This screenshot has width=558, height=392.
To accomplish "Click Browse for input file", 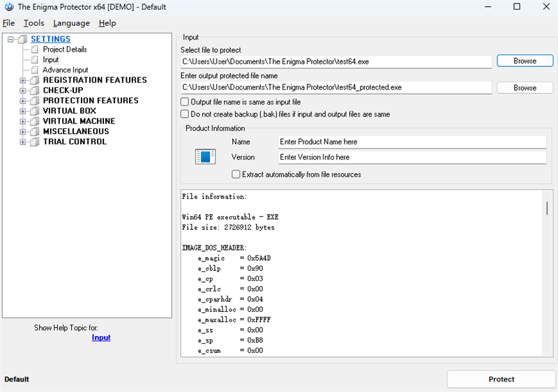I will pyautogui.click(x=525, y=61).
